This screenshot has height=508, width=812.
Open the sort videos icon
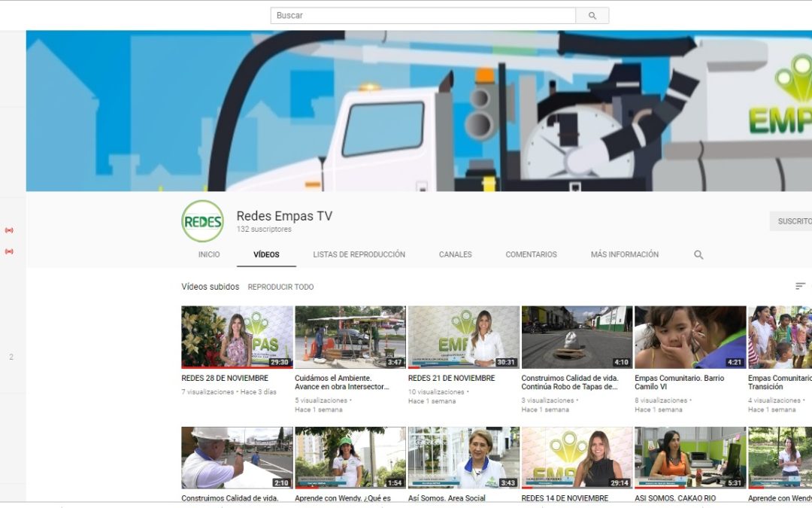click(800, 286)
